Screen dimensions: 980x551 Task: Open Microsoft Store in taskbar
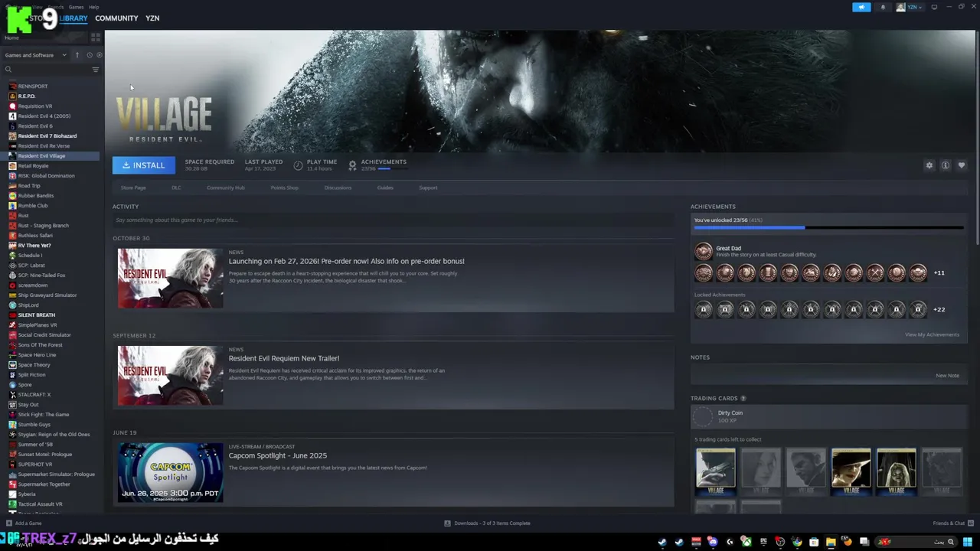(814, 542)
